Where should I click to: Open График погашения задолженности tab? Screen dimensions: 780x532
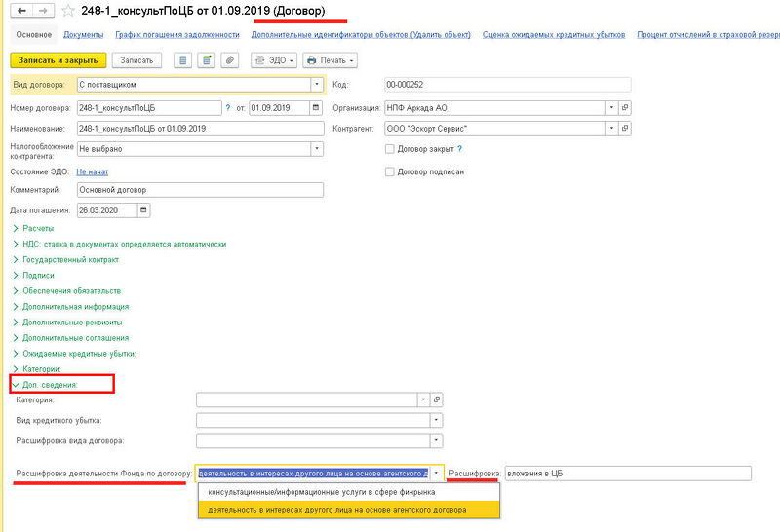(x=176, y=35)
